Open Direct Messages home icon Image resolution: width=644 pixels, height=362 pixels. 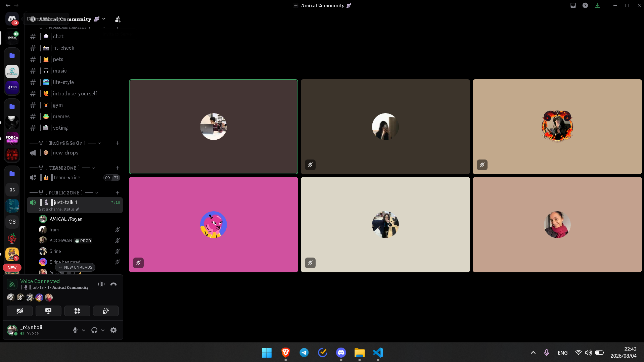pyautogui.click(x=12, y=19)
